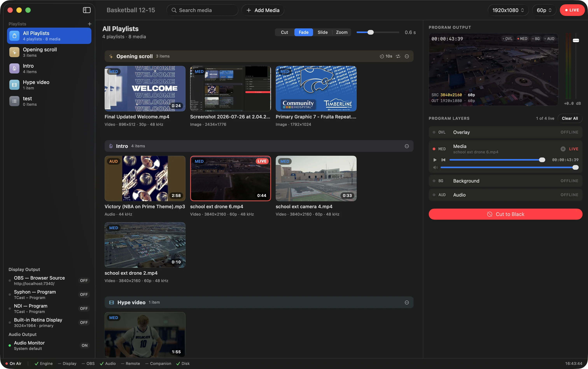Toggle the AUD indicator in program output

click(x=549, y=38)
